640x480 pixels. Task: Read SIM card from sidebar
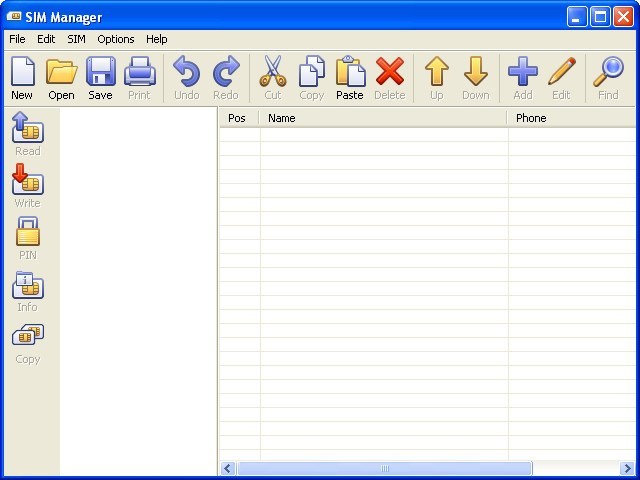(x=28, y=133)
